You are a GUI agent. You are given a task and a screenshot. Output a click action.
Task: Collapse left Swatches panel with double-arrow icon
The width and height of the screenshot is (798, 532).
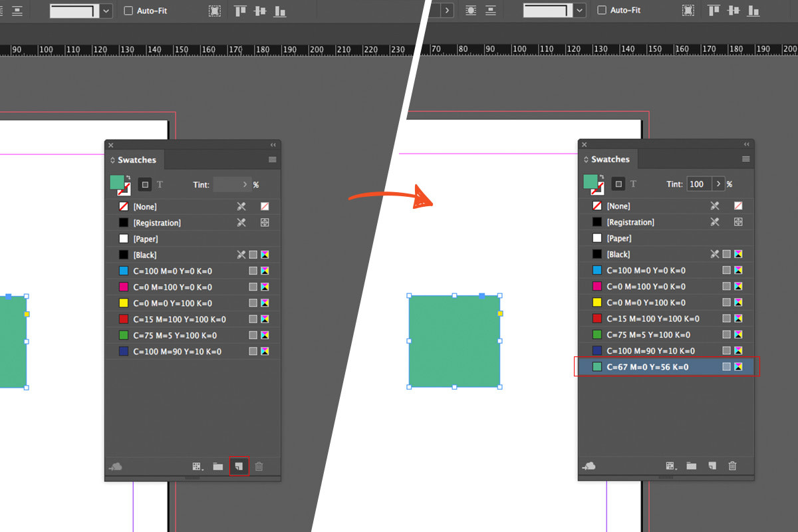273,144
